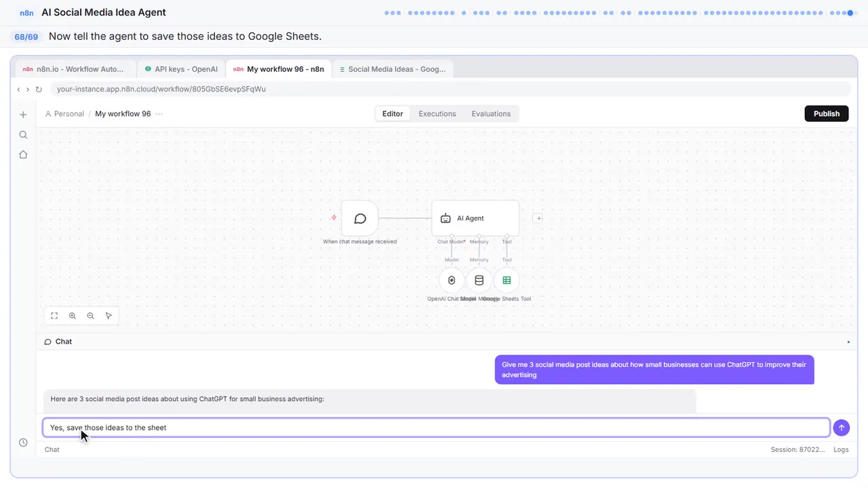Click the Session ID text

(x=797, y=449)
